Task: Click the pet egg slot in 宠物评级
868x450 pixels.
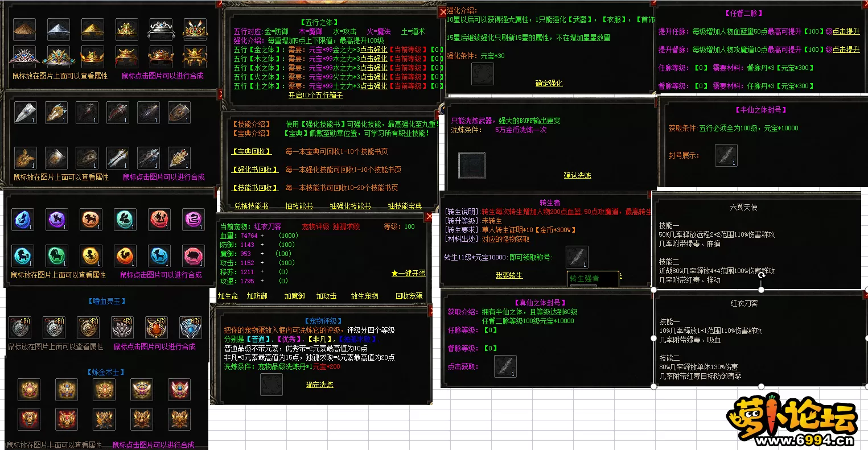Action: click(271, 385)
